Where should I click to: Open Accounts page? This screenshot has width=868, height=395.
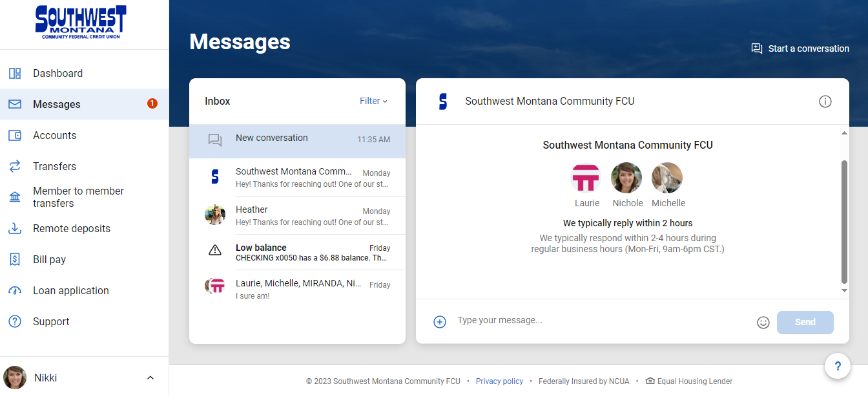pyautogui.click(x=84, y=135)
